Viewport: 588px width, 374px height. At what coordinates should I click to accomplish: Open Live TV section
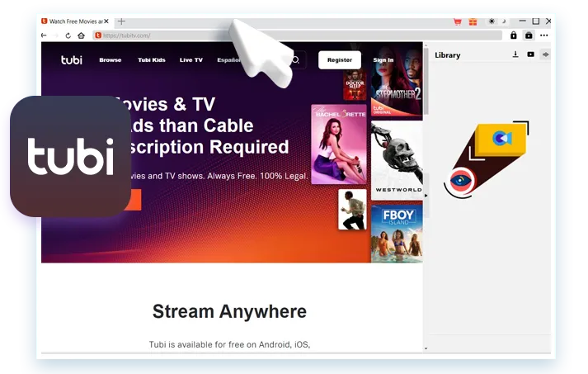click(x=191, y=59)
